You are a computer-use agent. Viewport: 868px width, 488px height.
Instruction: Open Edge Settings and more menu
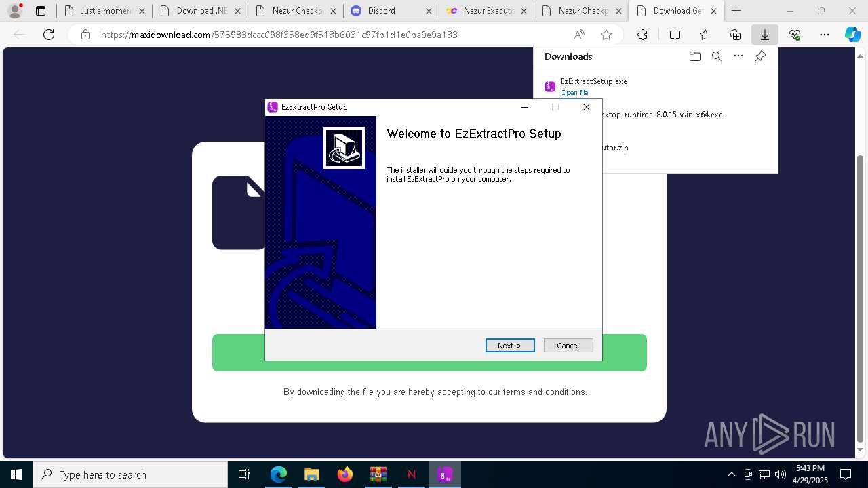pyautogui.click(x=825, y=35)
